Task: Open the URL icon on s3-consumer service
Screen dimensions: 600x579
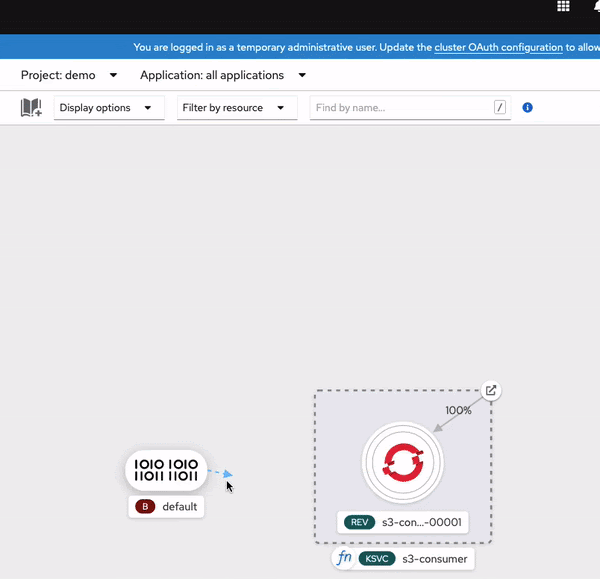Action: (490, 390)
